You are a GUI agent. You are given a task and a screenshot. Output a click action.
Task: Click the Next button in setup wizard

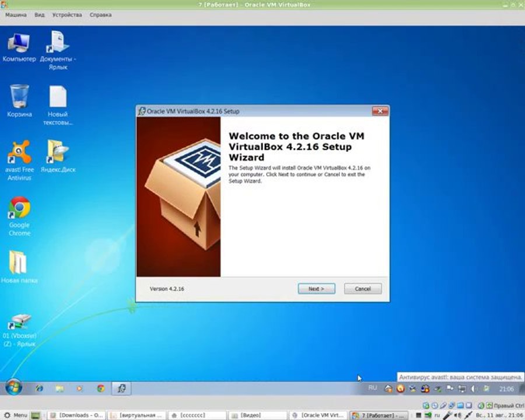[316, 289]
